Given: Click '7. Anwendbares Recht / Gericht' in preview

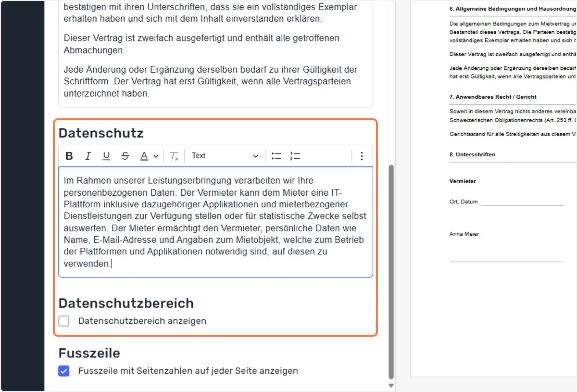Looking at the screenshot, I should click(493, 97).
